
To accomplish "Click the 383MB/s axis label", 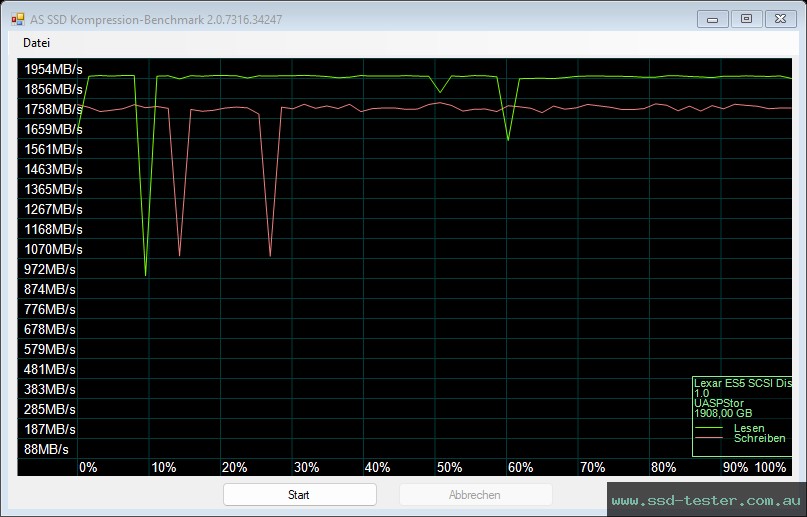I will point(49,390).
